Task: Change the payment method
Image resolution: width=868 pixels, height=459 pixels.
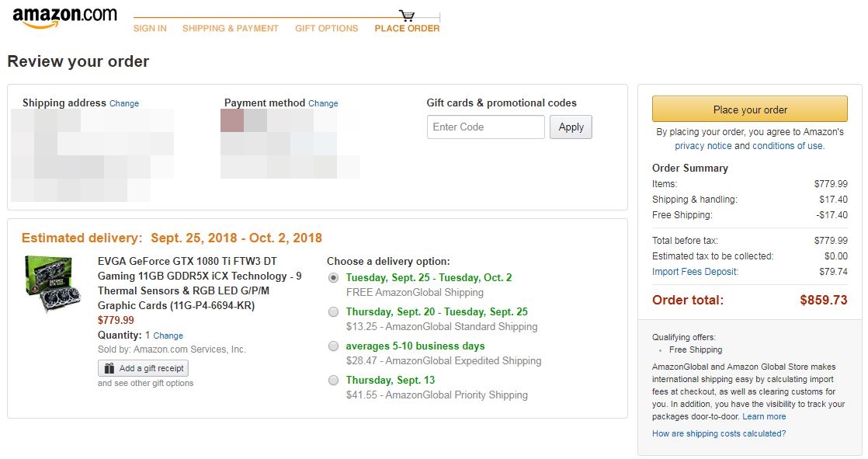Action: coord(323,103)
